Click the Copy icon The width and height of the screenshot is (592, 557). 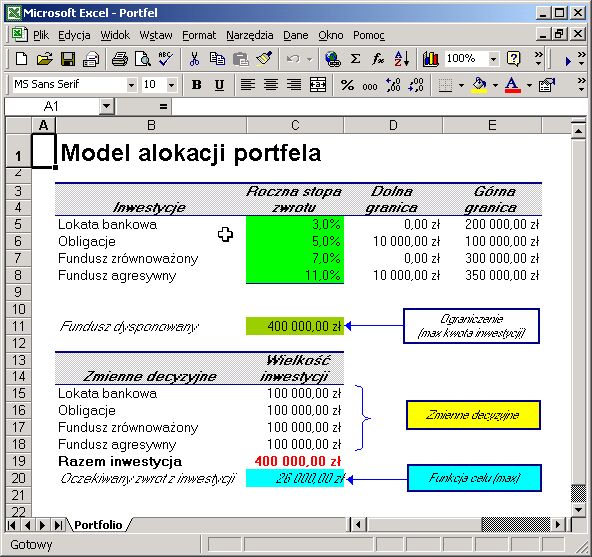point(217,59)
